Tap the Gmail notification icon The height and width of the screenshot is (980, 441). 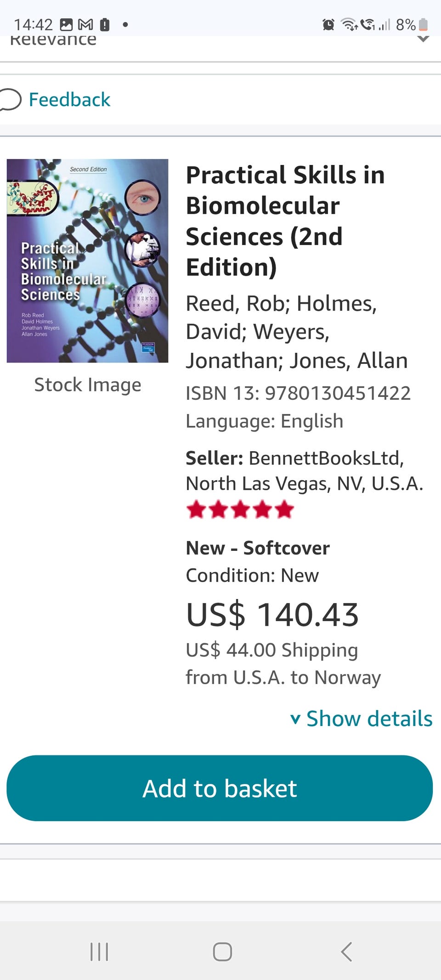(85, 24)
